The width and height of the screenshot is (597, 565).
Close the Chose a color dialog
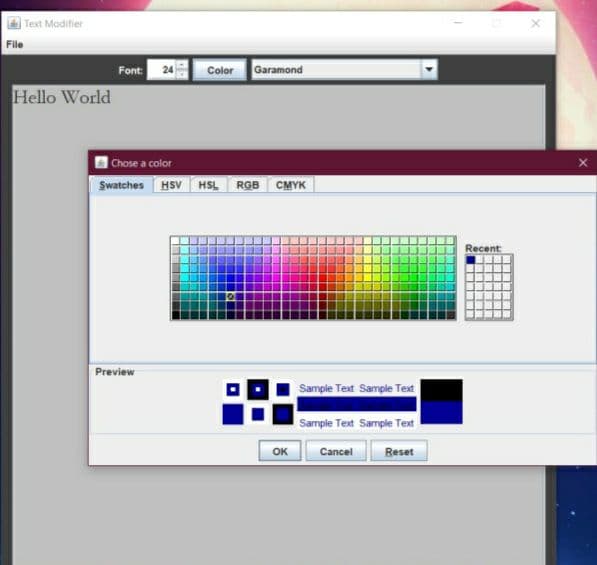pos(583,163)
